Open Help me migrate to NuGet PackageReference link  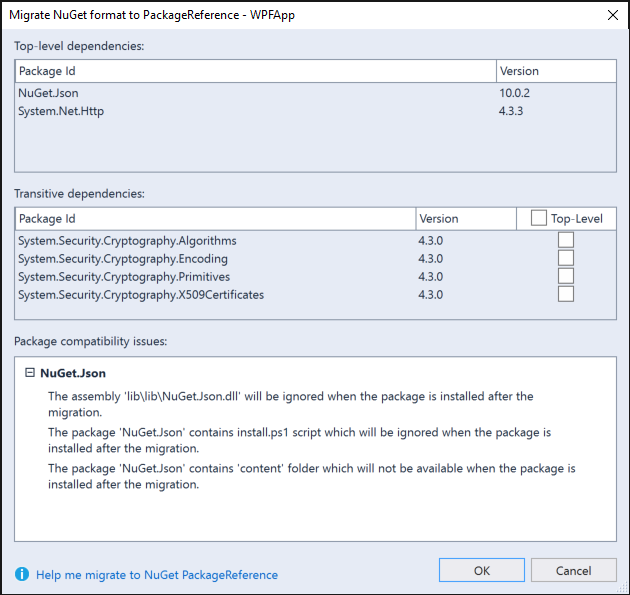coord(157,575)
